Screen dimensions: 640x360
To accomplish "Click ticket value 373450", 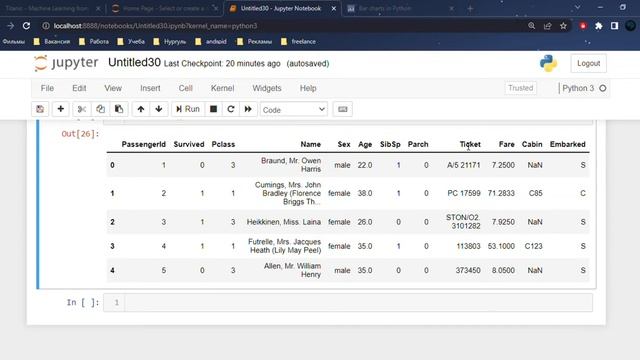I will tap(468, 270).
